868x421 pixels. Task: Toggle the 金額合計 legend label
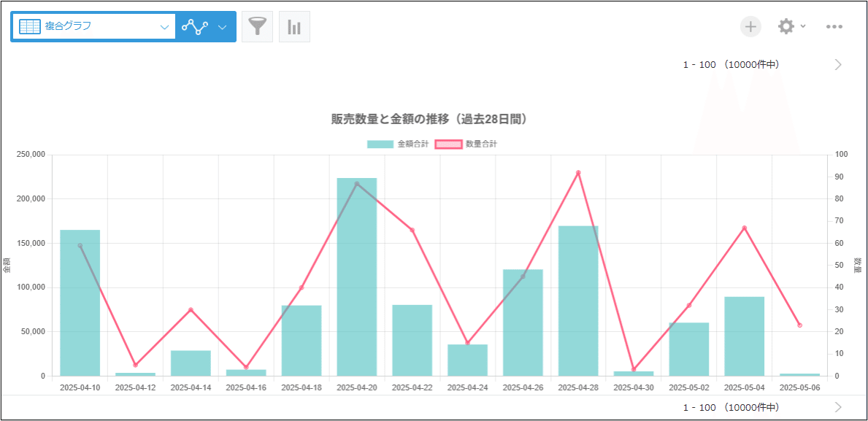412,144
